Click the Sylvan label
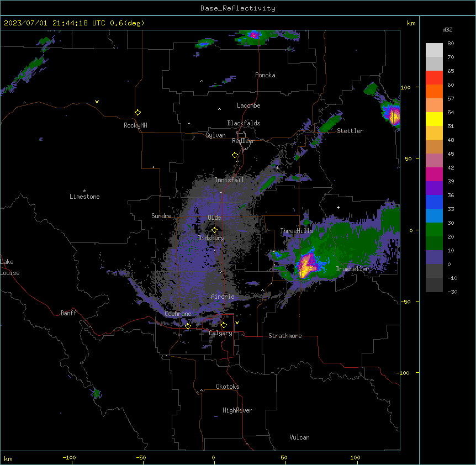The height and width of the screenshot is (465, 476). point(215,135)
